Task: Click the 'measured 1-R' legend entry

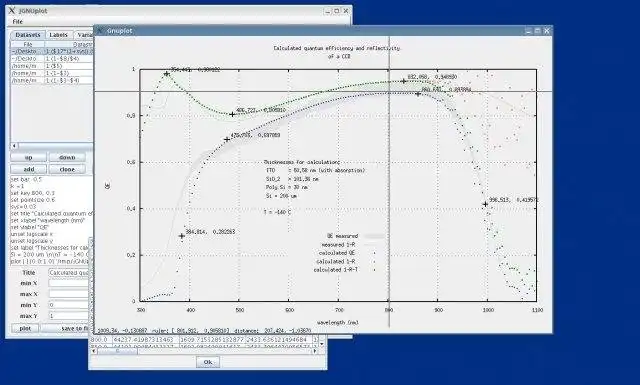Action: tap(338, 245)
